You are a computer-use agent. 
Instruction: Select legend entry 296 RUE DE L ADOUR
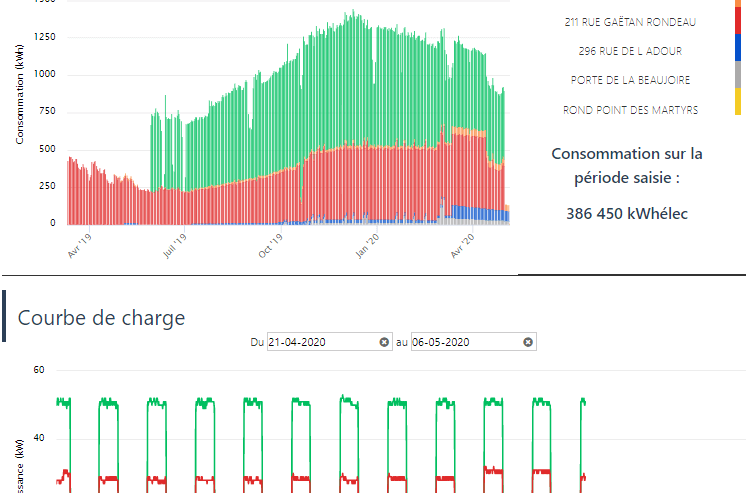click(x=630, y=51)
